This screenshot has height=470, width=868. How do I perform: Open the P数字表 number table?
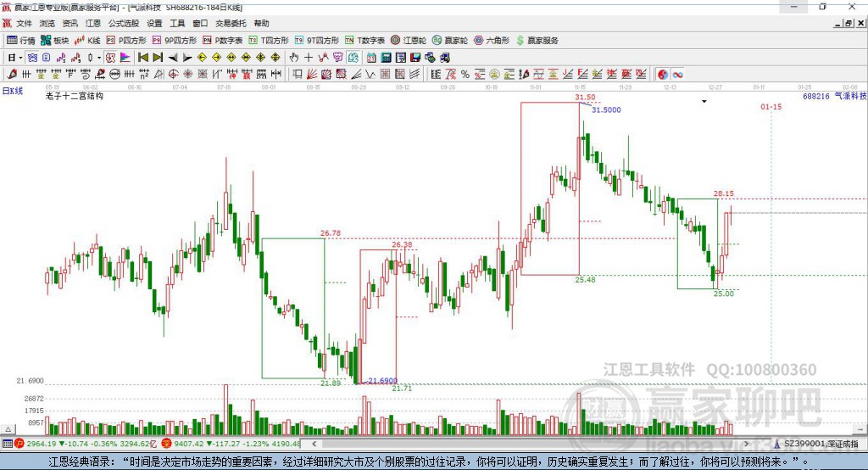223,41
